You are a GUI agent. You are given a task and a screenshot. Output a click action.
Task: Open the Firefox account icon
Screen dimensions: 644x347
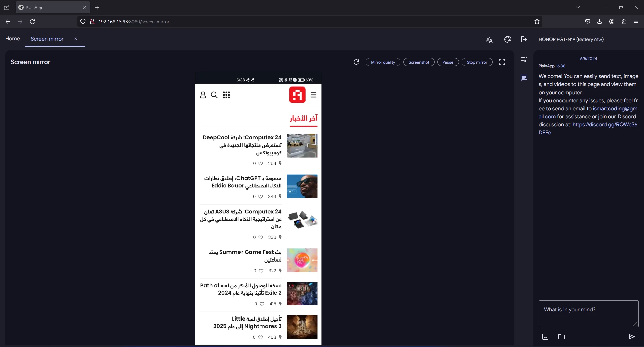(612, 22)
